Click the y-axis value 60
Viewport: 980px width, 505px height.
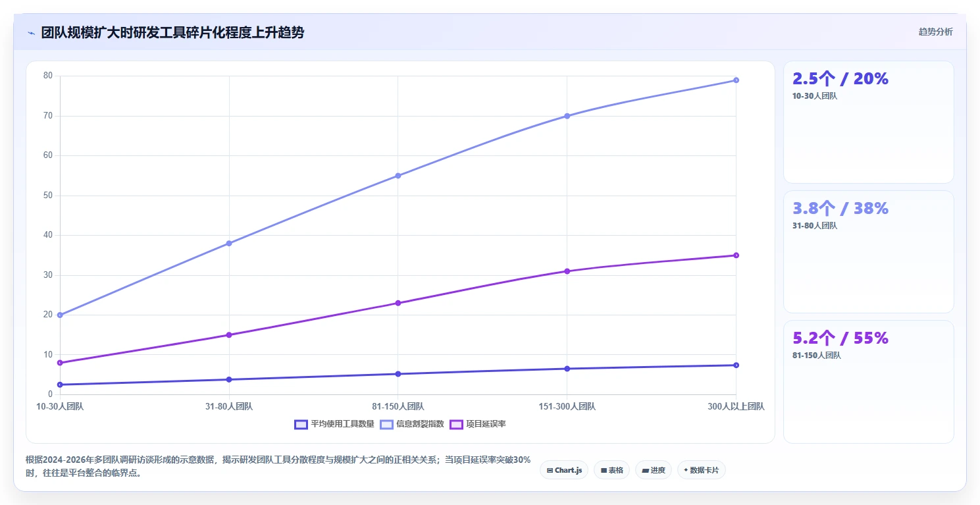point(48,155)
